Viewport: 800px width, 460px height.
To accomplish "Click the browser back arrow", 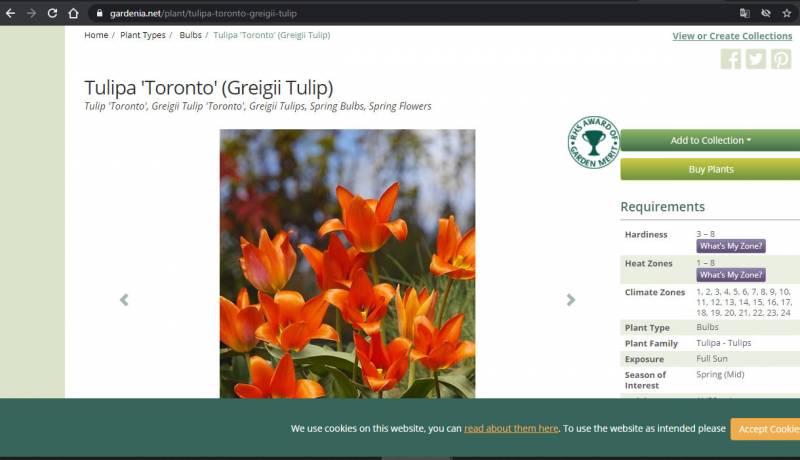I will click(x=10, y=13).
